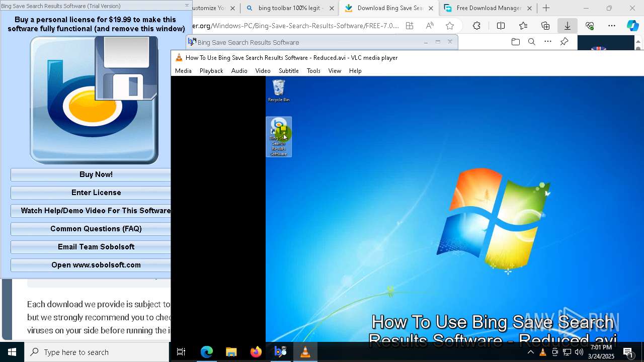Screen dimensions: 644x362
Task: Click Recycle Bin icon in the video
Action: [x=279, y=91]
